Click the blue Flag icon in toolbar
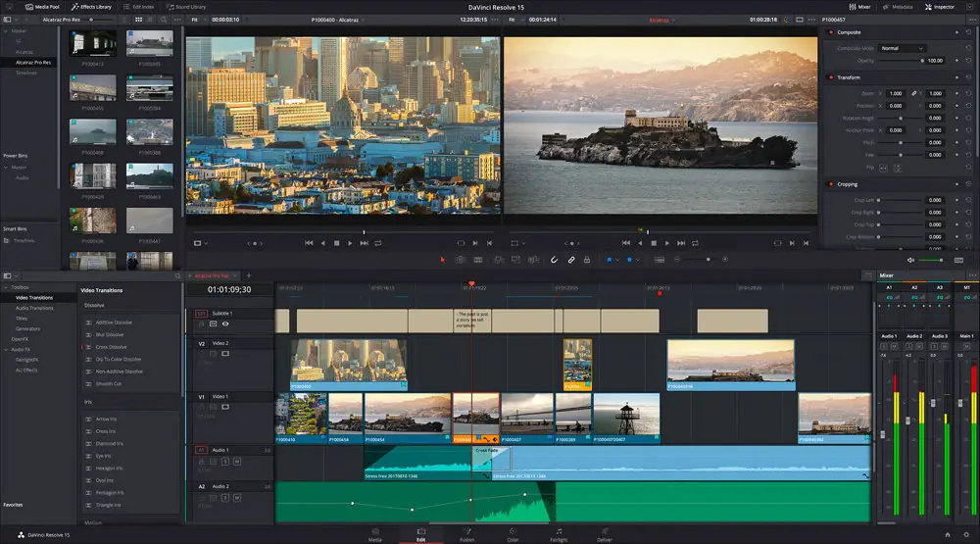Viewport: 980px width, 544px height. 609,260
